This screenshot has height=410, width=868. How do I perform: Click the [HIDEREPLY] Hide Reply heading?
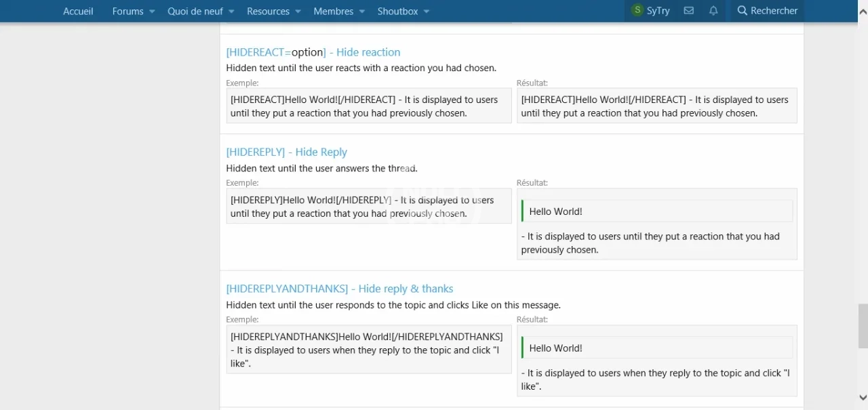tap(286, 152)
